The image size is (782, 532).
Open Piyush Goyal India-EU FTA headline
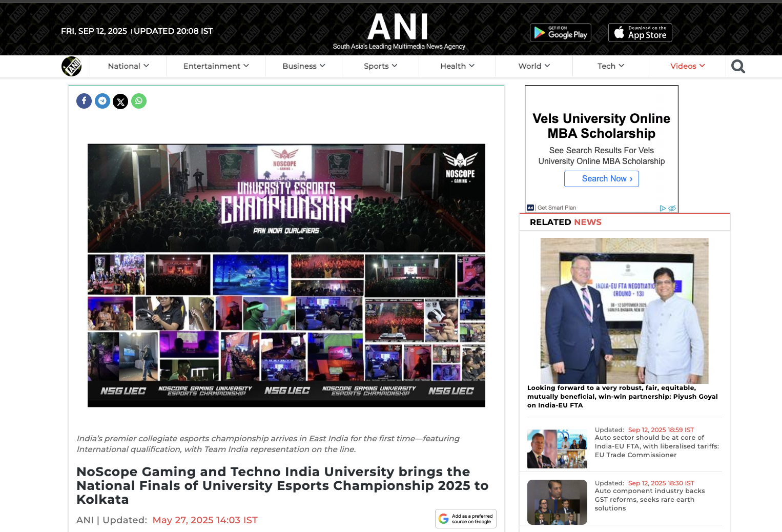(x=623, y=397)
